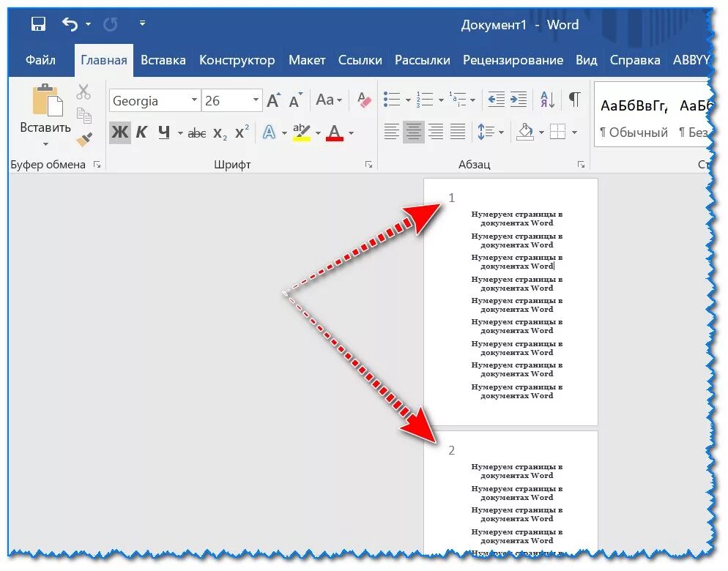Show paragraph marks with ¶ button

(x=575, y=100)
